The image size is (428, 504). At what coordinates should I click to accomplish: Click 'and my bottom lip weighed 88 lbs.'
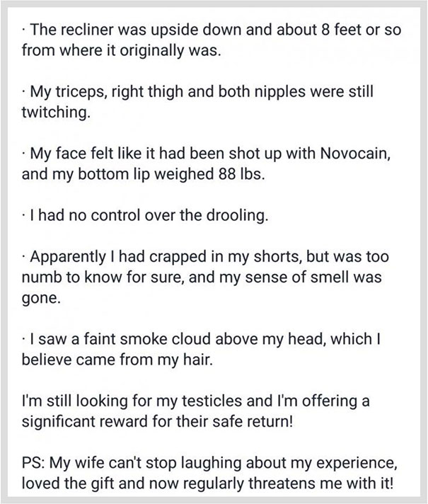(144, 174)
